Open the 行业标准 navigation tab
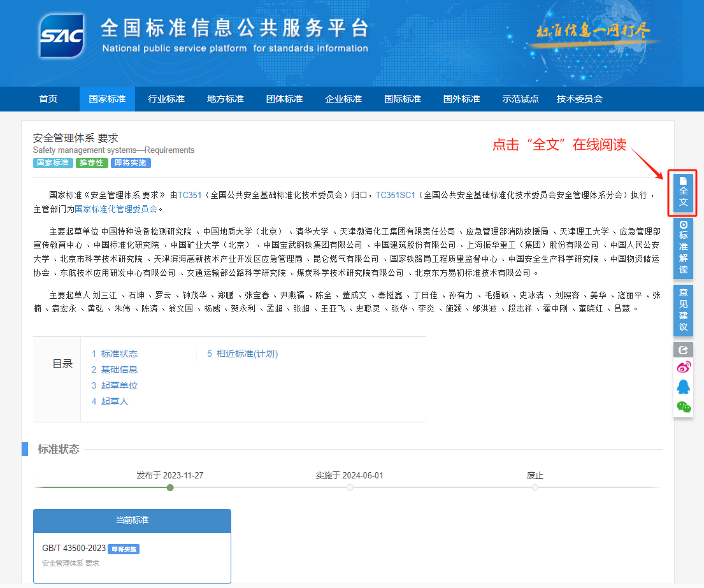Screen dimensions: 704x588 pyautogui.click(x=166, y=99)
